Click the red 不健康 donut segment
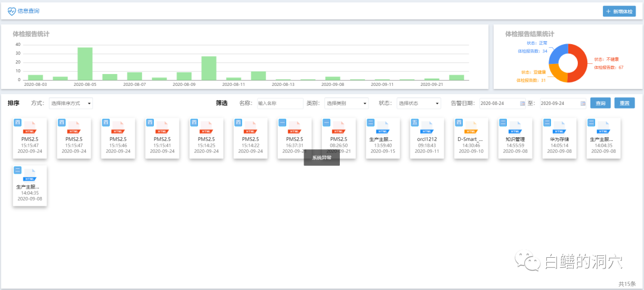This screenshot has width=644, height=290. tap(581, 64)
